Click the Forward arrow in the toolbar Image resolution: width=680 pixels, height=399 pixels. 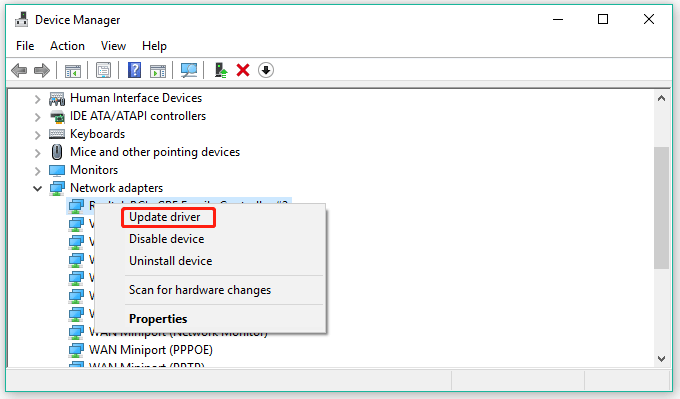pos(42,70)
